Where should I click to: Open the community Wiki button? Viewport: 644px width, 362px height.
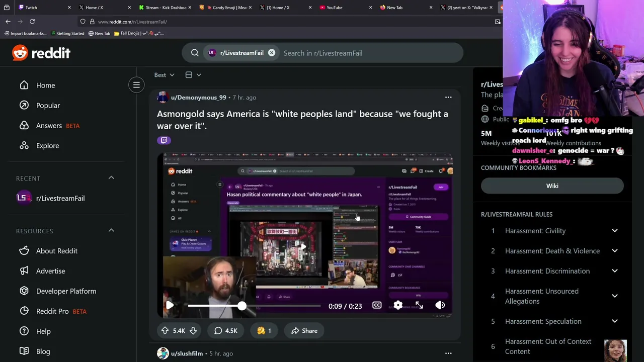tap(552, 186)
